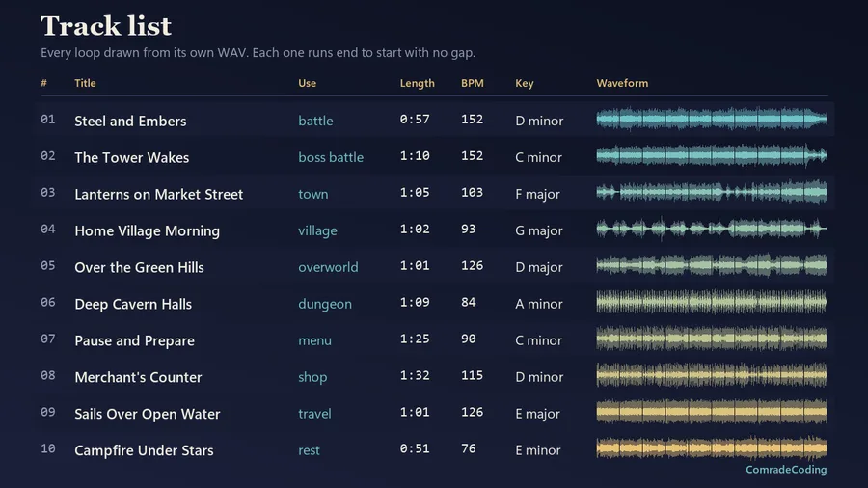Click the 103 BPM value
This screenshot has width=868, height=488.
[x=472, y=192]
